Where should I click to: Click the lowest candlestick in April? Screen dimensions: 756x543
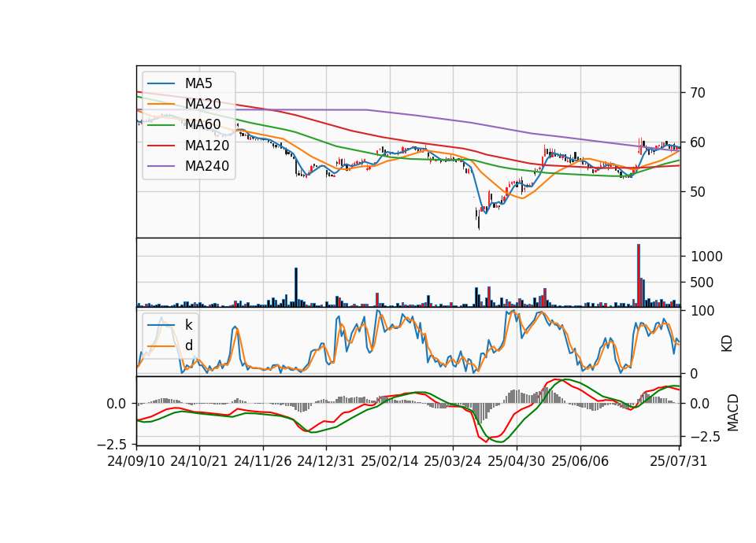(x=479, y=220)
